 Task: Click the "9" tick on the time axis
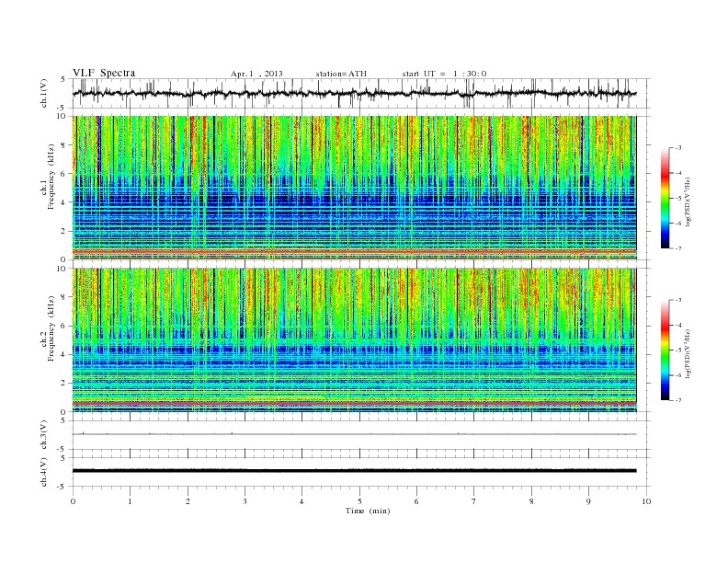pos(588,501)
